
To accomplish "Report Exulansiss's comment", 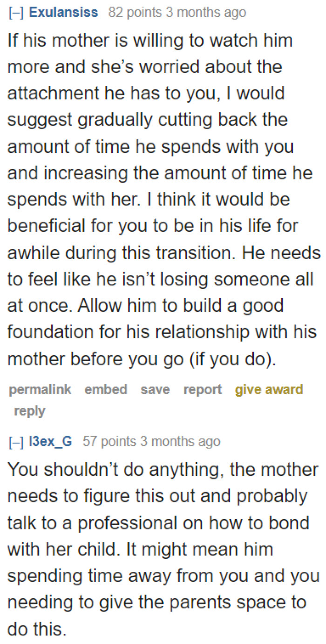I will point(202,390).
